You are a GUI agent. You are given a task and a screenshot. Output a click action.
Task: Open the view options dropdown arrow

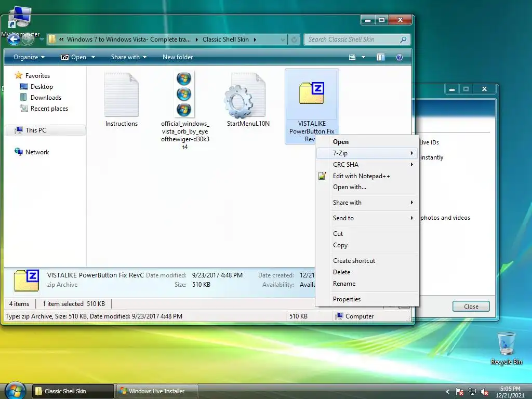point(363,57)
